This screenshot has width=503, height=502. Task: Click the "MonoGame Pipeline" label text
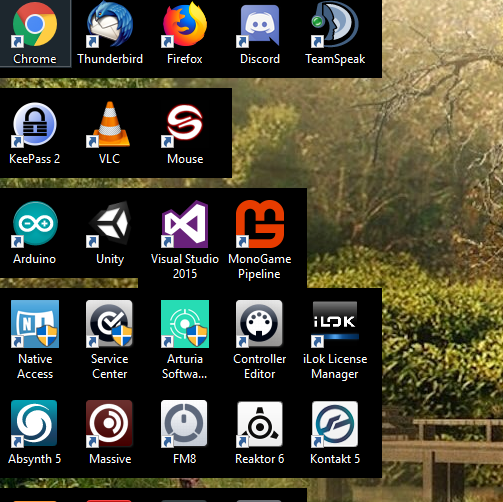(x=260, y=266)
